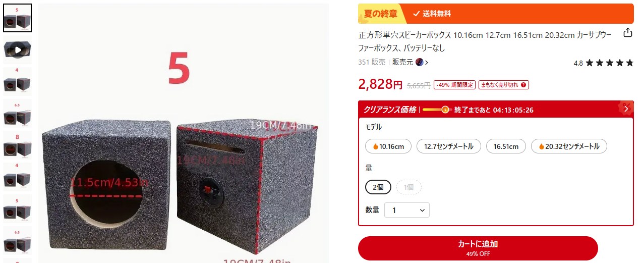Open the 数量 quantity dropdown

coord(407,210)
